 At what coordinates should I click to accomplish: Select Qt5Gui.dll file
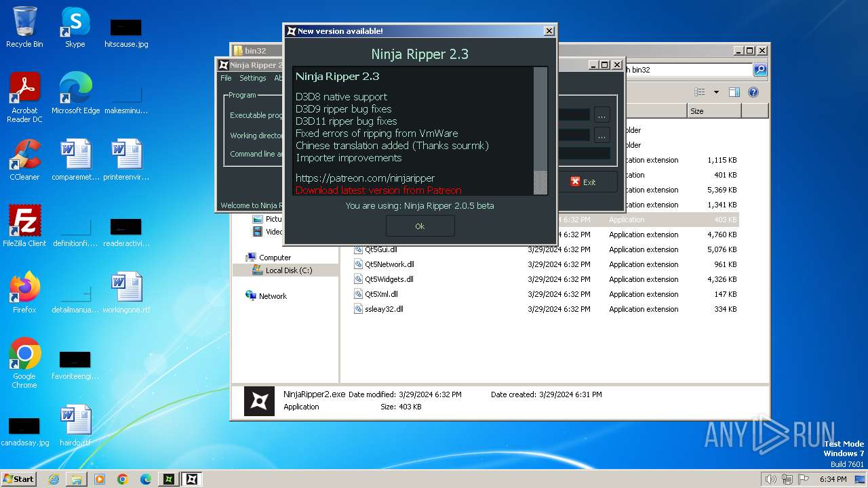click(380, 249)
